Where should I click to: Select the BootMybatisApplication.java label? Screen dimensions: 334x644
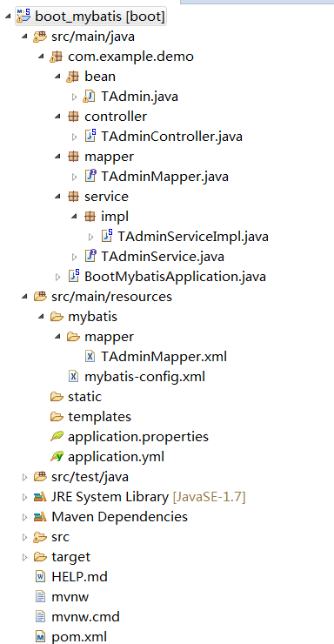175,277
